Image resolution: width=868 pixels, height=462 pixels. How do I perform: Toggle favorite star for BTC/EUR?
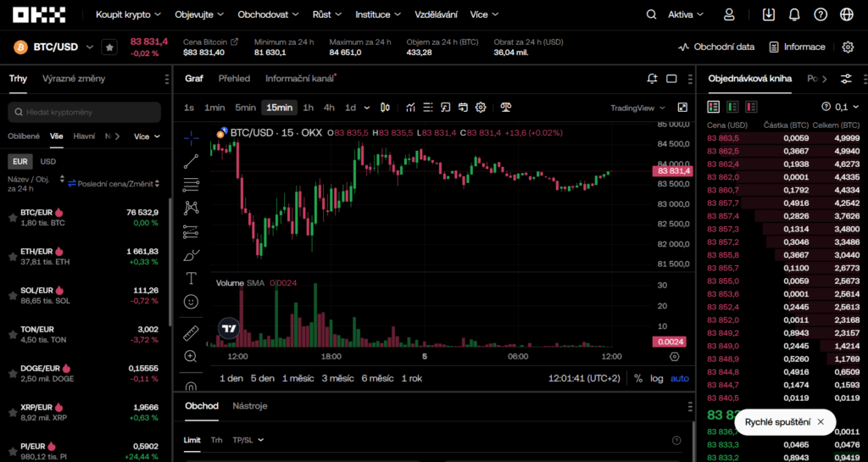tap(12, 218)
